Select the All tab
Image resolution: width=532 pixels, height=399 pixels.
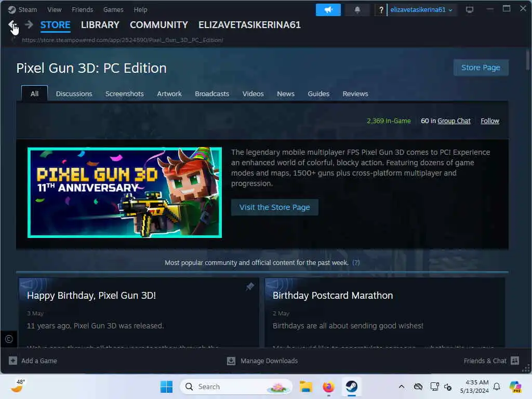[x=35, y=94]
